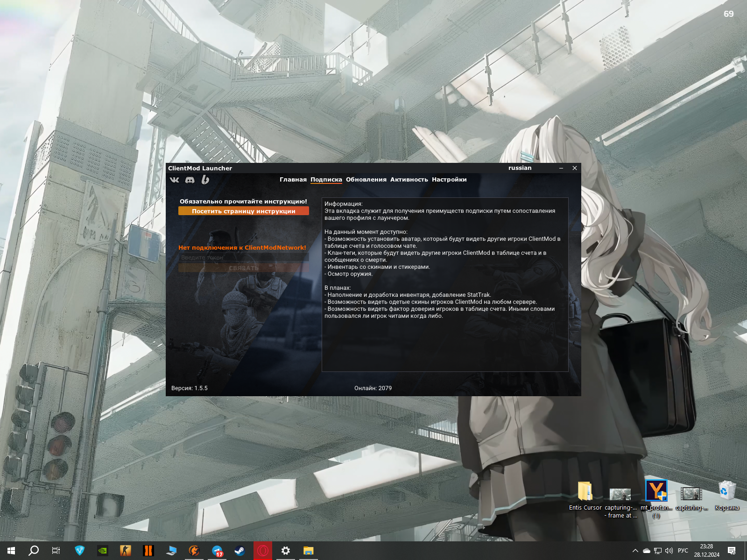
Task: Open NVIDIA app in taskbar
Action: click(x=102, y=551)
